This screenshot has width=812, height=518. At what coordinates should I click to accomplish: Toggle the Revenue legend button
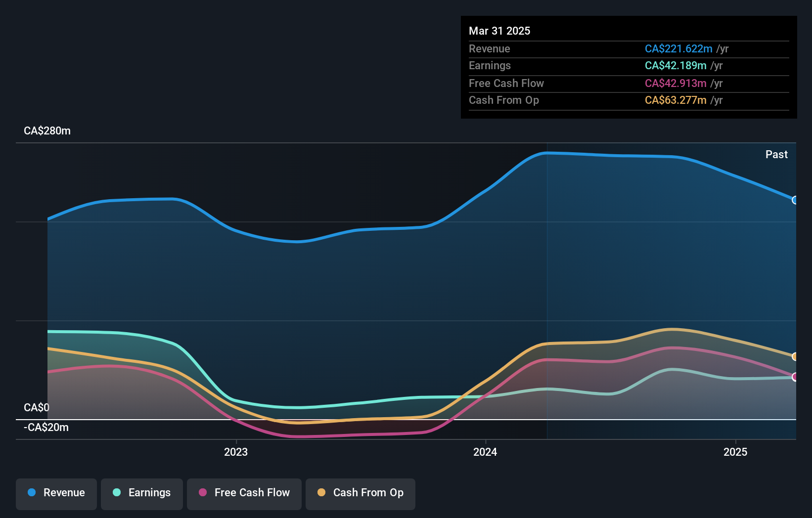click(x=56, y=494)
